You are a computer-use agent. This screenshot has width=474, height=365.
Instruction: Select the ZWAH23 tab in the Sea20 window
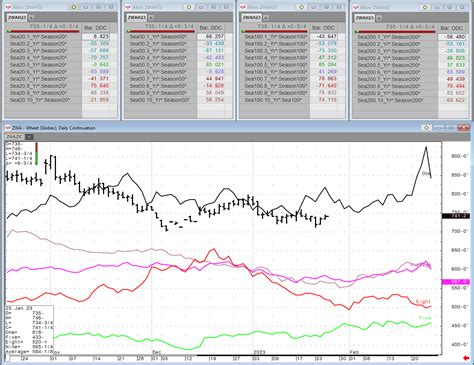pos(17,17)
